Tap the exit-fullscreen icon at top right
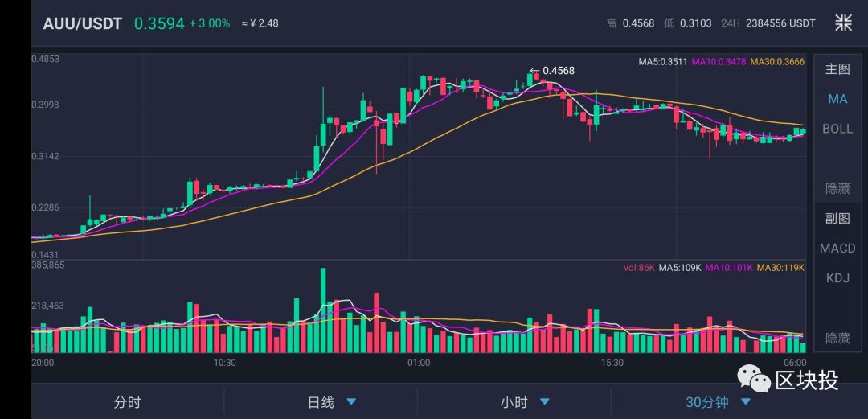 (x=843, y=23)
